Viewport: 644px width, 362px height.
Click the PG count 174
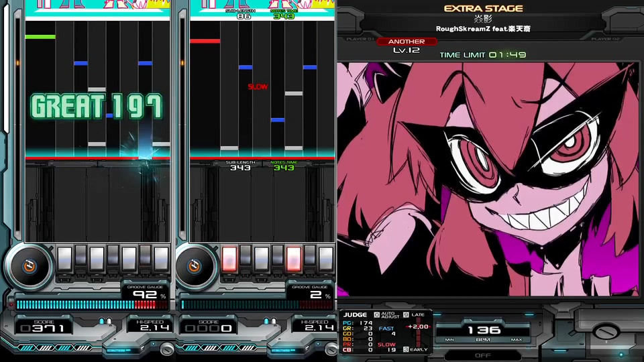(366, 323)
